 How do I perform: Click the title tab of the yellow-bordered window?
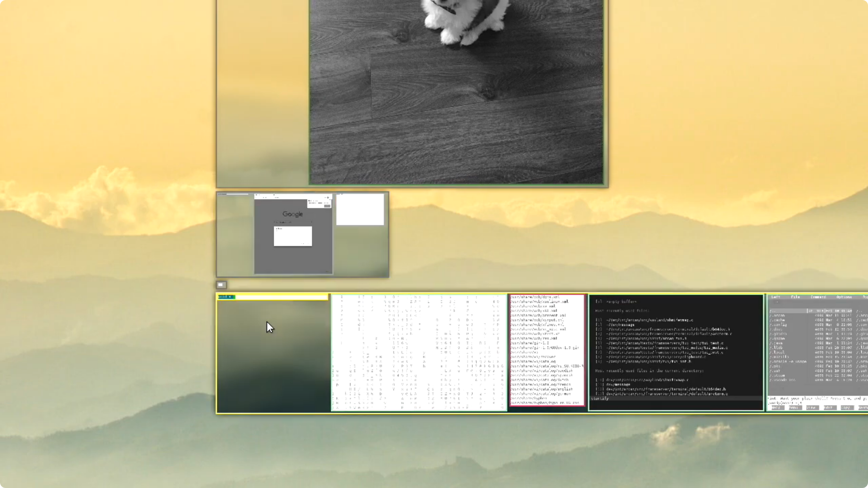226,297
